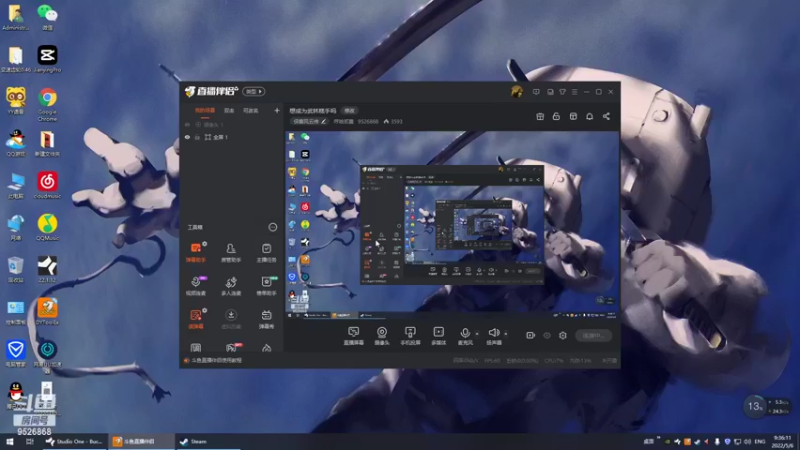800x450 pixels.
Task: Click the room number 9526868
Action: [x=368, y=121]
